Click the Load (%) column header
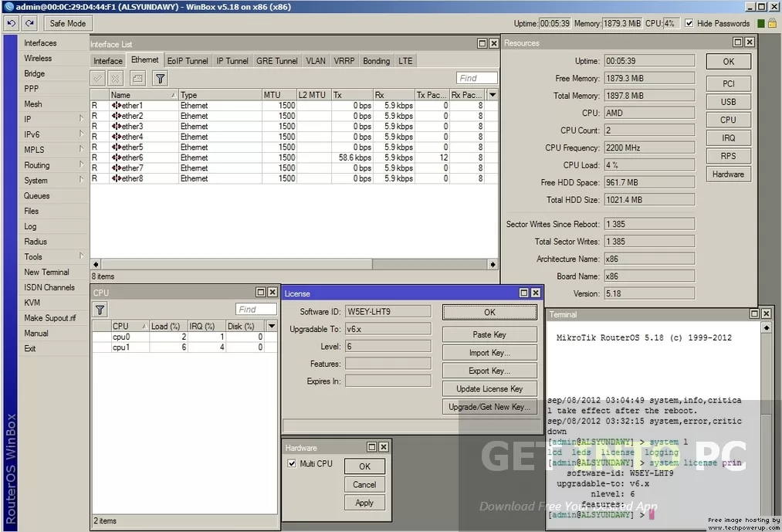This screenshot has height=532, width=782. click(168, 327)
